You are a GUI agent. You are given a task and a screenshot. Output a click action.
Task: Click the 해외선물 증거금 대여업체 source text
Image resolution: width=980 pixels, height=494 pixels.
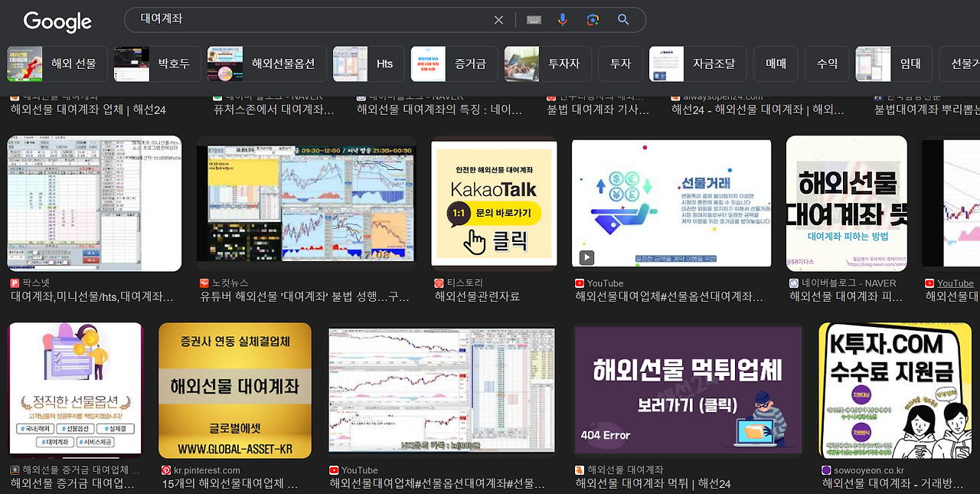[x=81, y=470]
